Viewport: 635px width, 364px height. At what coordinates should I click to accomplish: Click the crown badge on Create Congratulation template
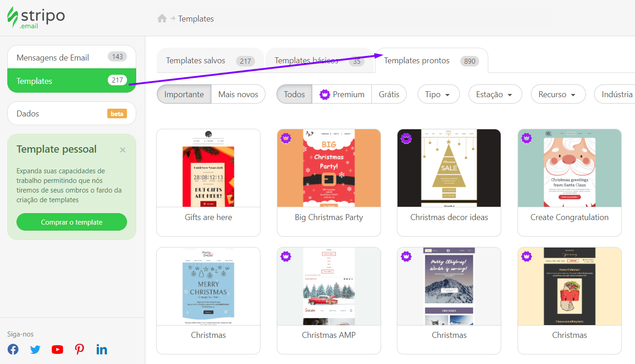click(526, 138)
